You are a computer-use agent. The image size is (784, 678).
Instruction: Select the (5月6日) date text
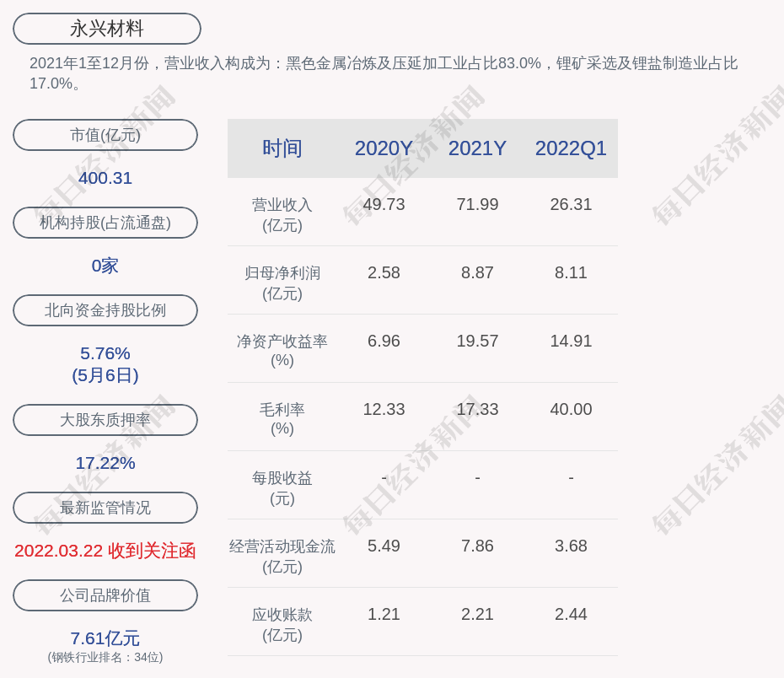105,375
